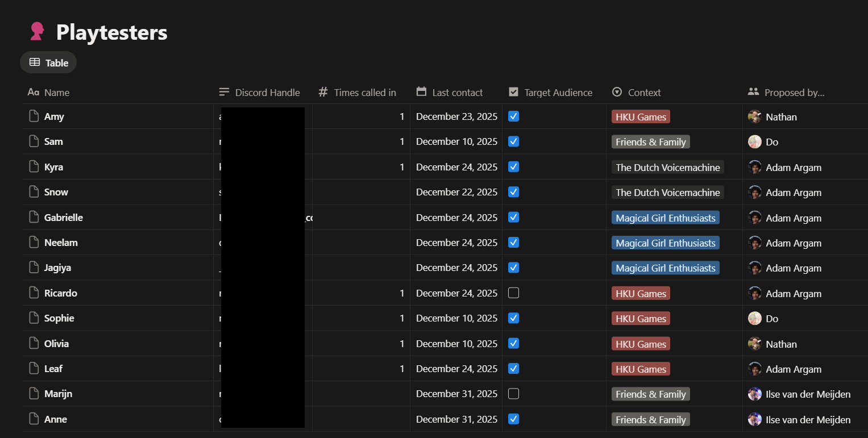Open the Sophie playtester page
This screenshot has height=438, width=868.
(x=59, y=318)
